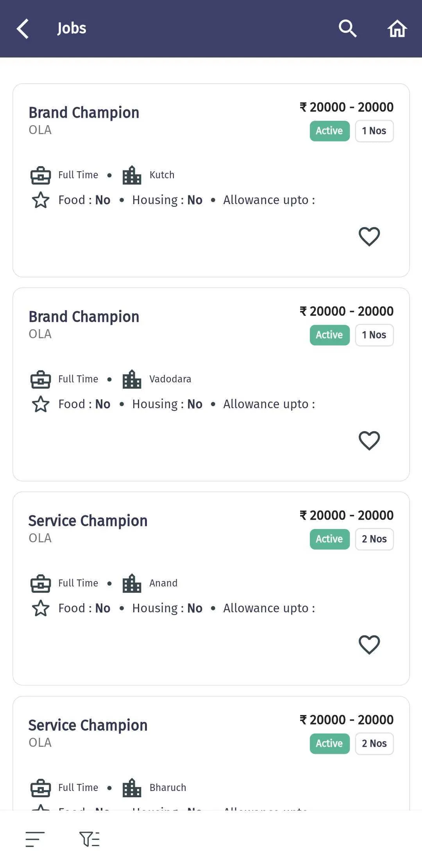
Task: Click Active badge on Kutch job
Action: pos(330,131)
